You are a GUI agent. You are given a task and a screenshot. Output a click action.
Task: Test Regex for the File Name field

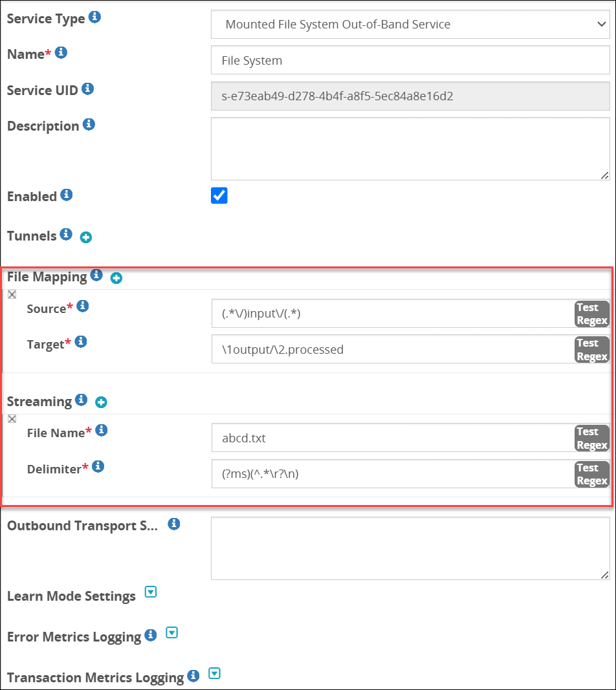point(592,438)
